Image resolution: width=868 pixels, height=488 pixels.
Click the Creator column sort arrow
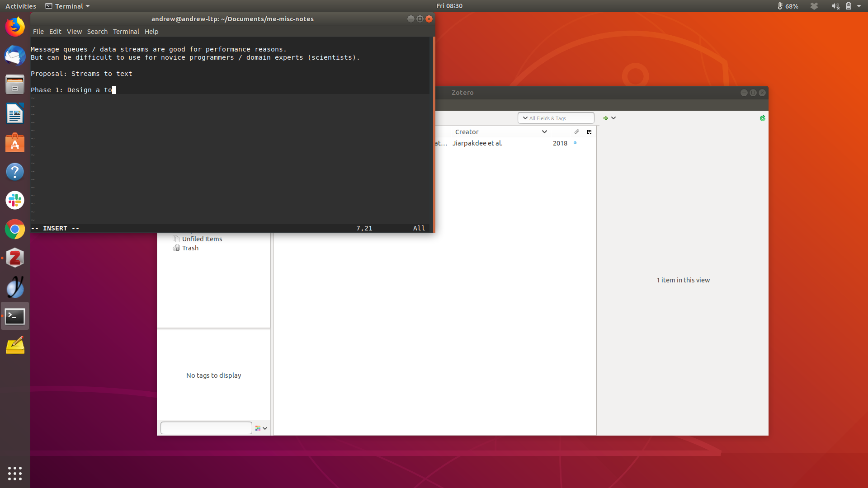click(544, 132)
